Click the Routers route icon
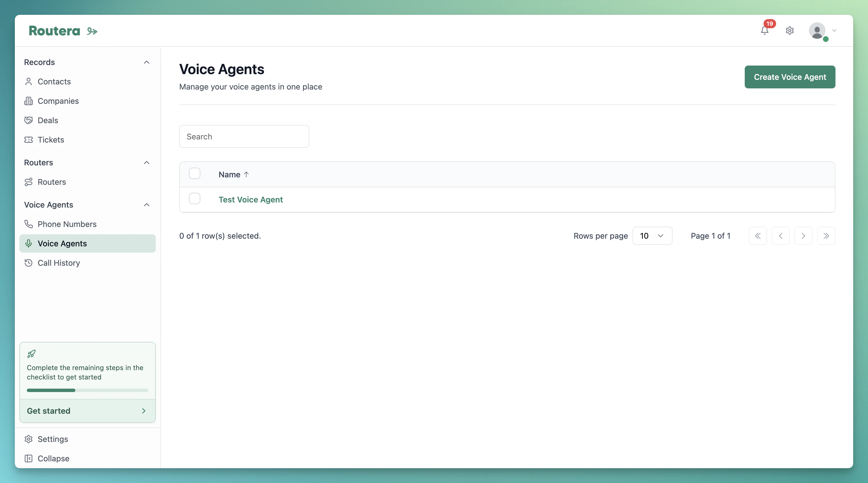The height and width of the screenshot is (483, 868). [x=29, y=182]
